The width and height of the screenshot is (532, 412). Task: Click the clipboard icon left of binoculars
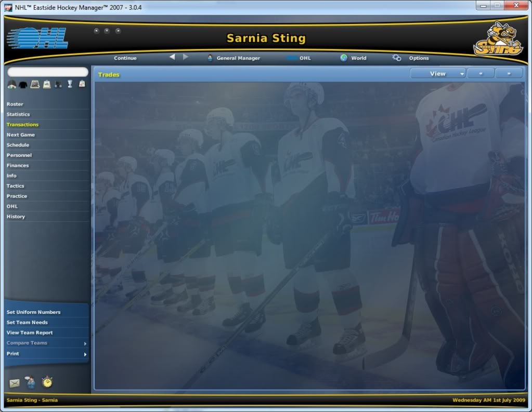(x=47, y=84)
